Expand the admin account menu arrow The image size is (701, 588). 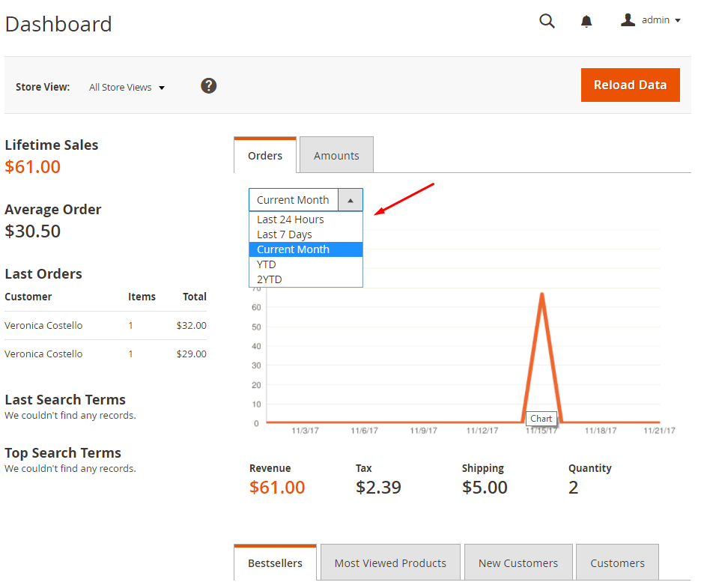(678, 20)
